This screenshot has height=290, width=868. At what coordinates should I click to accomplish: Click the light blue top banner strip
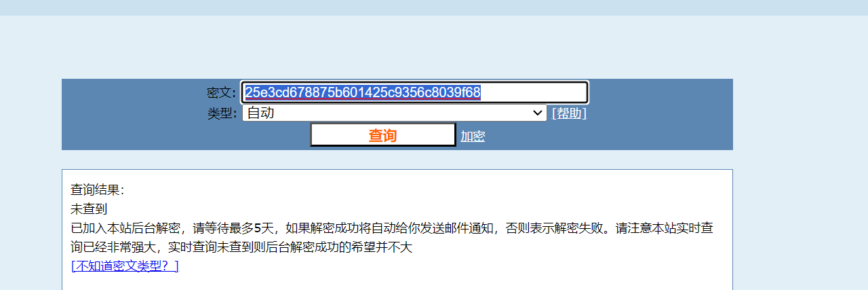point(434,7)
